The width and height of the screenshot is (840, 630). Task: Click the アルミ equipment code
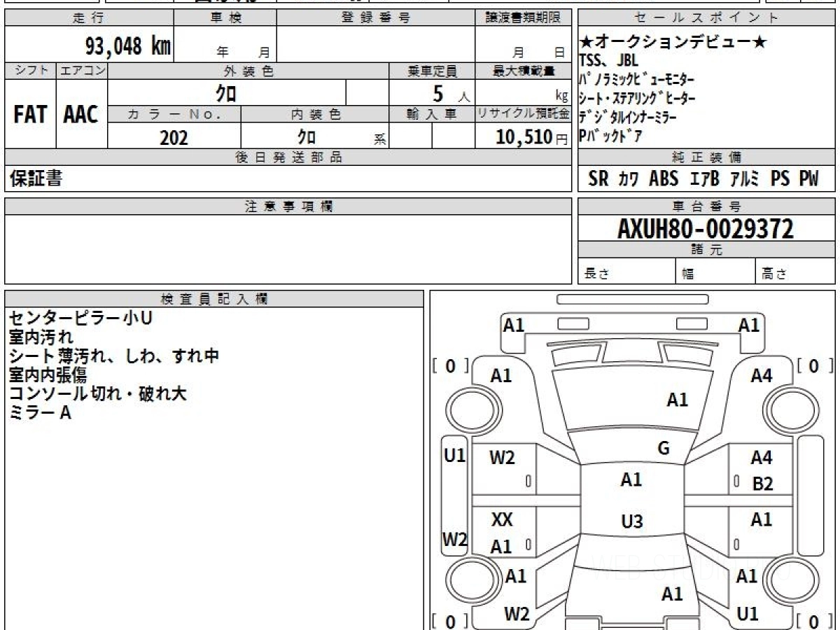tap(745, 178)
